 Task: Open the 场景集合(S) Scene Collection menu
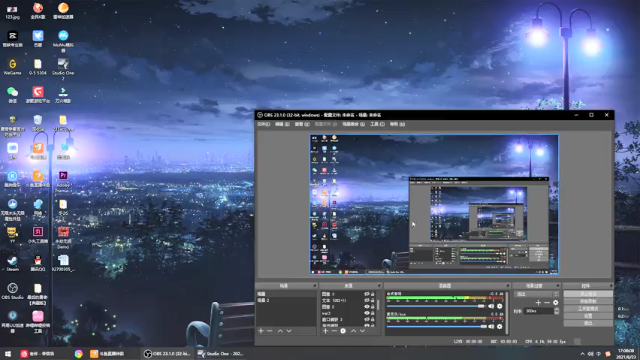(353, 124)
